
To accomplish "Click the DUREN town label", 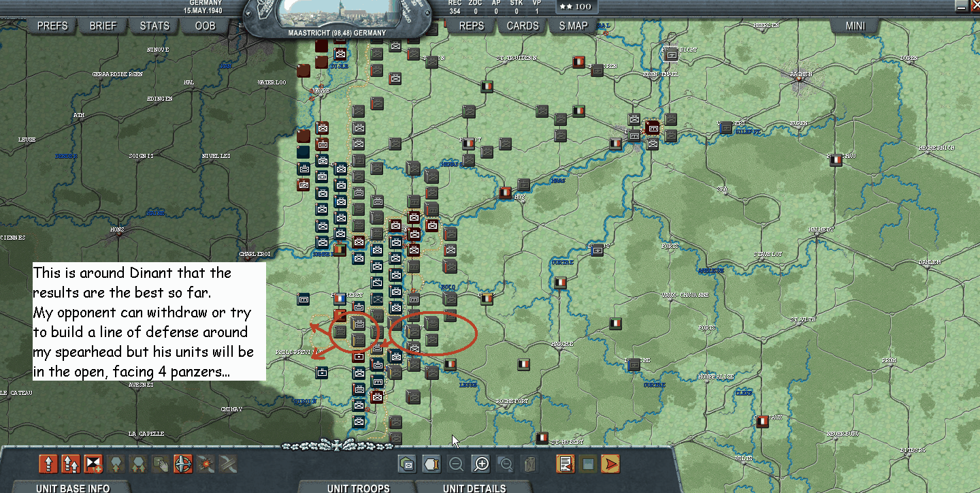I will pos(909,58).
